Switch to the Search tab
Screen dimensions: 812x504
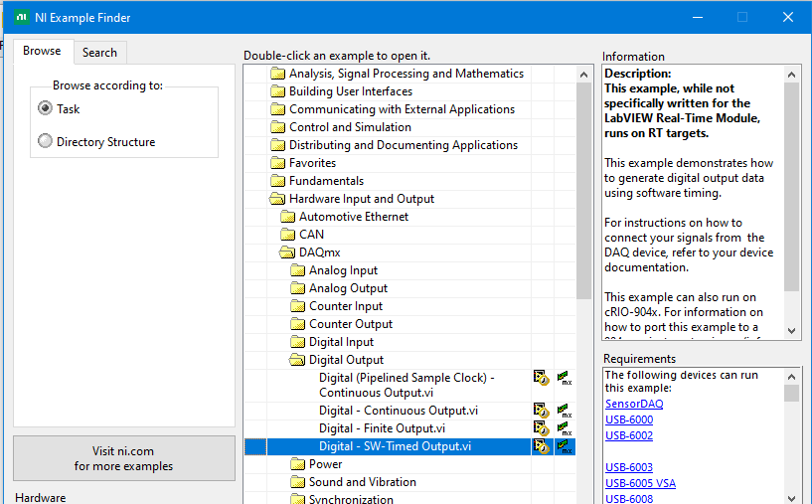[x=99, y=53]
